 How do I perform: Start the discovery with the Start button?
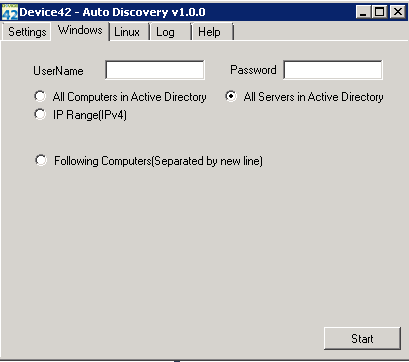[362, 338]
